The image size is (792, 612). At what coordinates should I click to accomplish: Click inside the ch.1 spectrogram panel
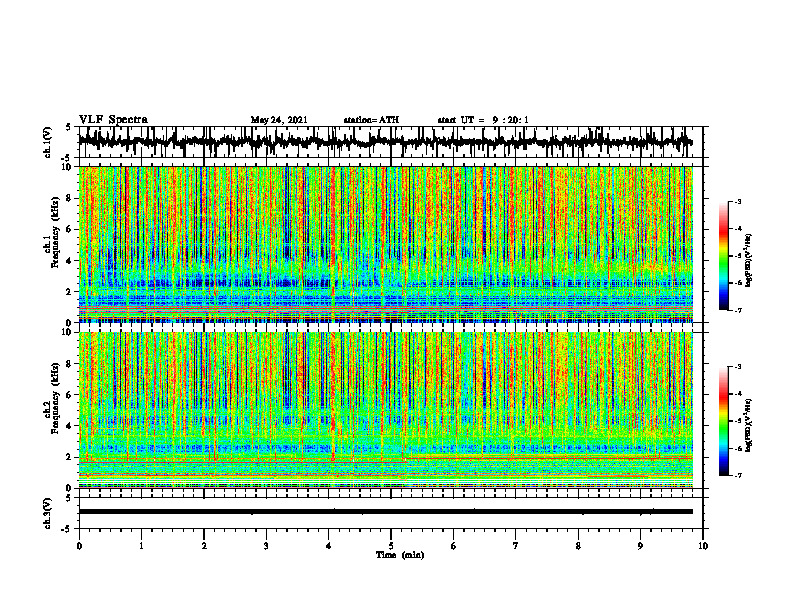(x=385, y=244)
